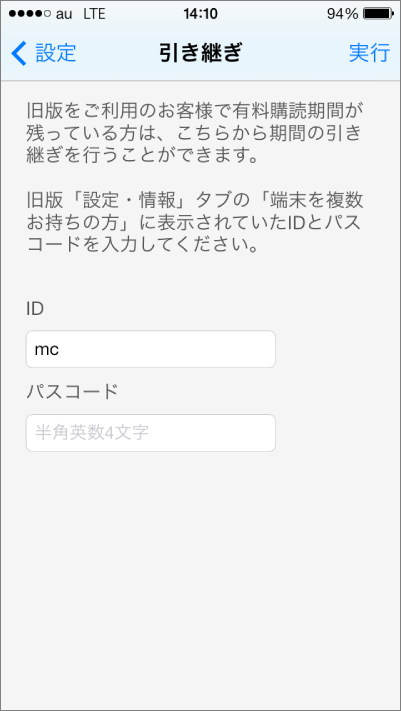Click the au carrier name
The image size is (401, 711).
click(x=64, y=15)
